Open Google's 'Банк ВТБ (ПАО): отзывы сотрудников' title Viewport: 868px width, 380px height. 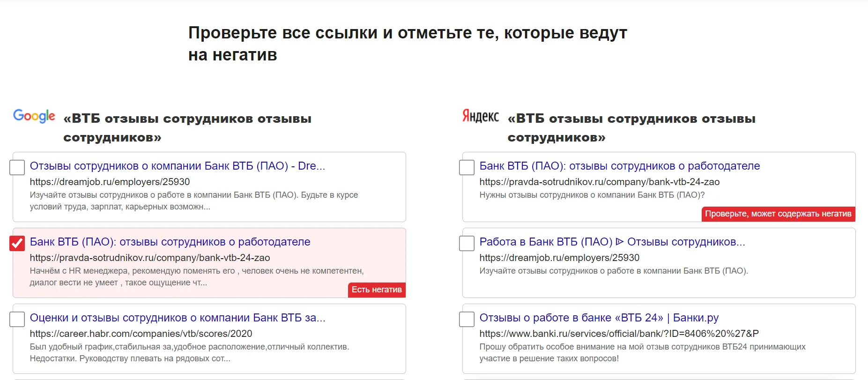point(170,242)
